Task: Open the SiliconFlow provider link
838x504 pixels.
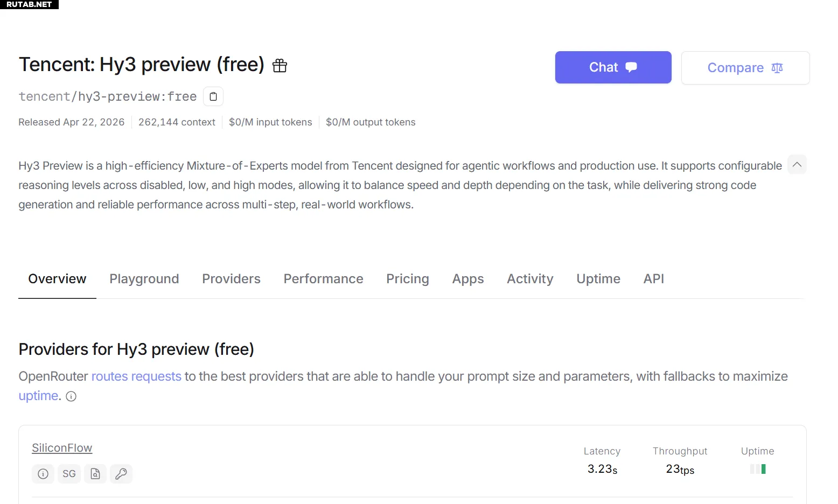Action: point(62,448)
